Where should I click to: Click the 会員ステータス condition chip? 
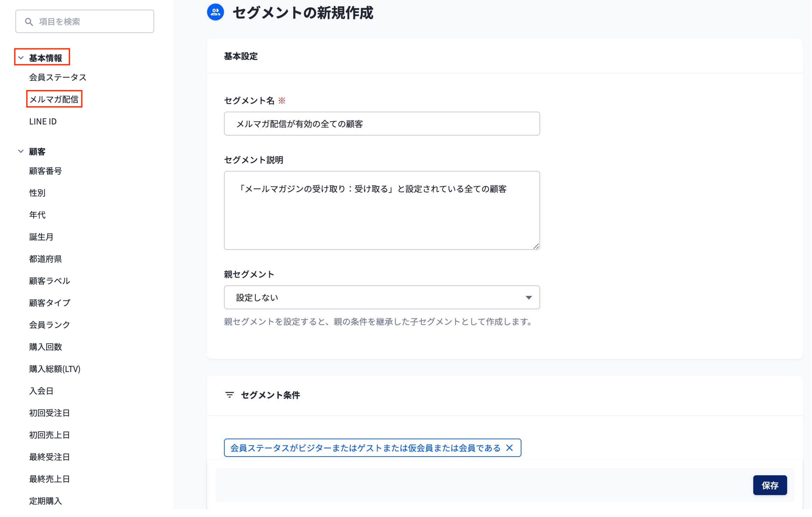365,448
